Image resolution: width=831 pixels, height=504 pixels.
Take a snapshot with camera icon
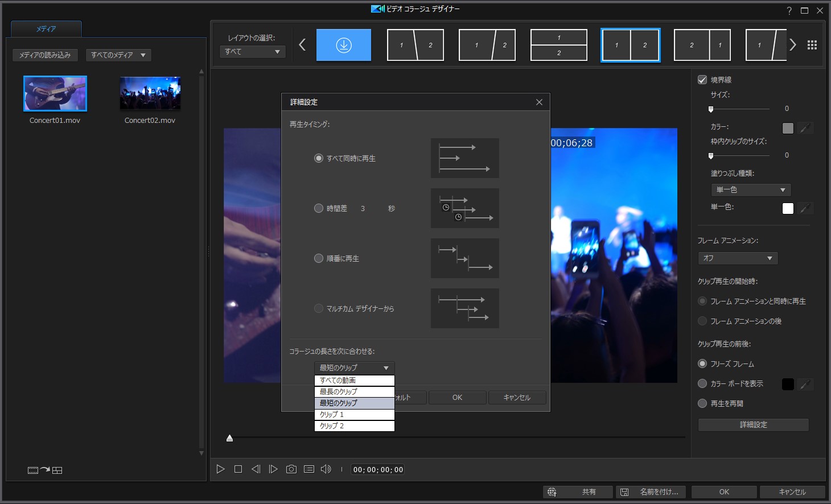coord(291,469)
